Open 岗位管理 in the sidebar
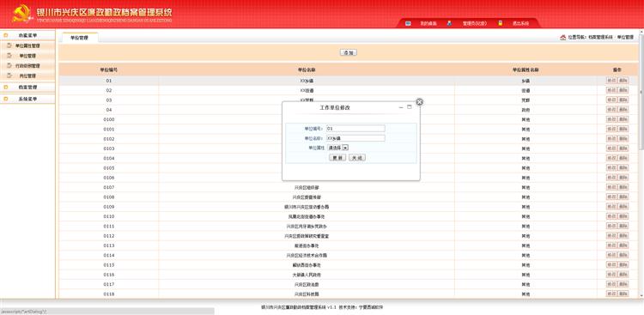This screenshot has height=315, width=644. (x=27, y=76)
